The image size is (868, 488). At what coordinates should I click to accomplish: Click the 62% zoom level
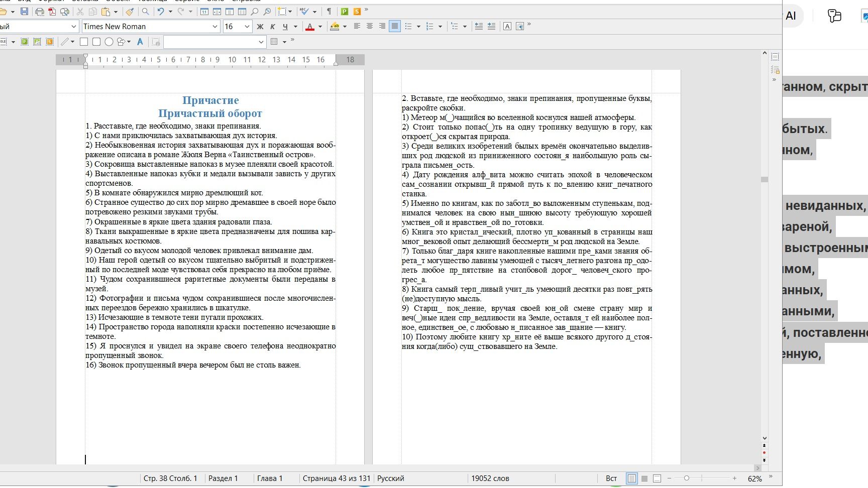(x=754, y=478)
